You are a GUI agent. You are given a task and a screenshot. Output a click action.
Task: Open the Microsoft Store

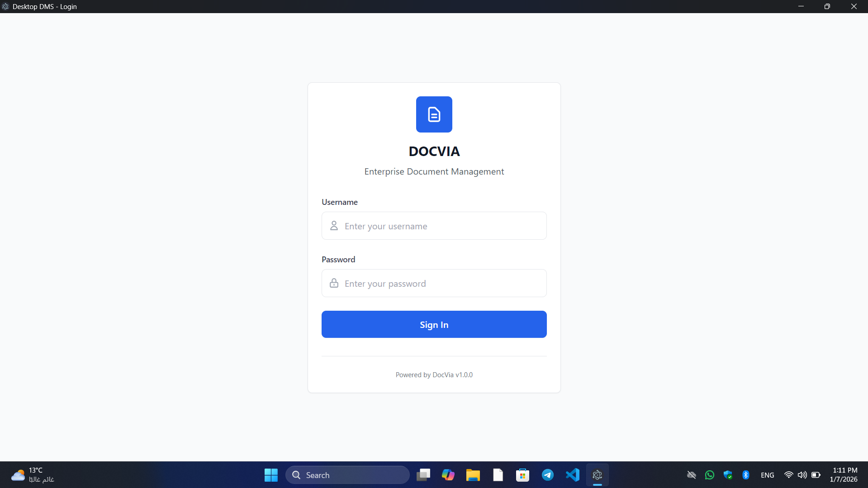[x=522, y=475]
